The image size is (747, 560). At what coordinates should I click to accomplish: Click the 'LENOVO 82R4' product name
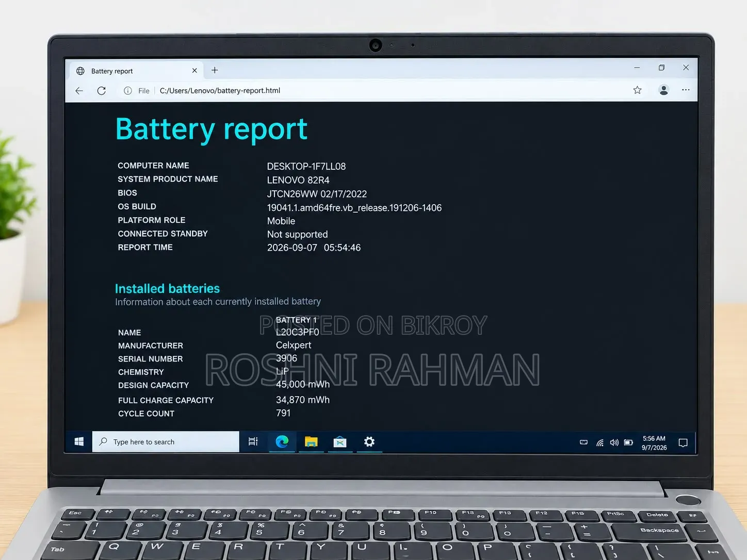[298, 180]
